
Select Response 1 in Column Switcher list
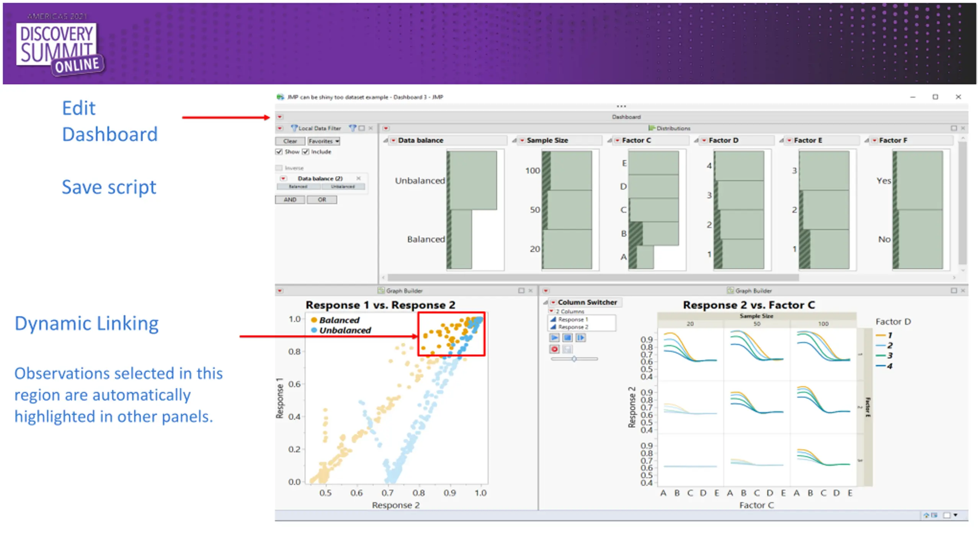click(573, 319)
